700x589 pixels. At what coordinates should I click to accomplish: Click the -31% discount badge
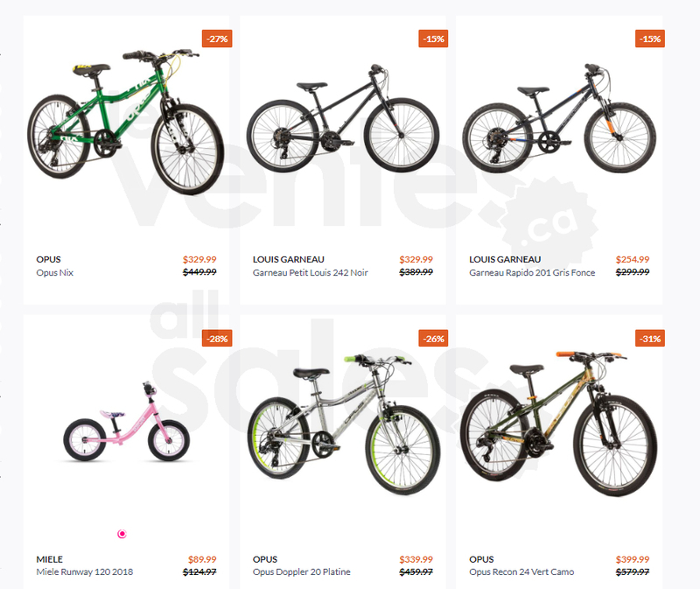coord(650,339)
